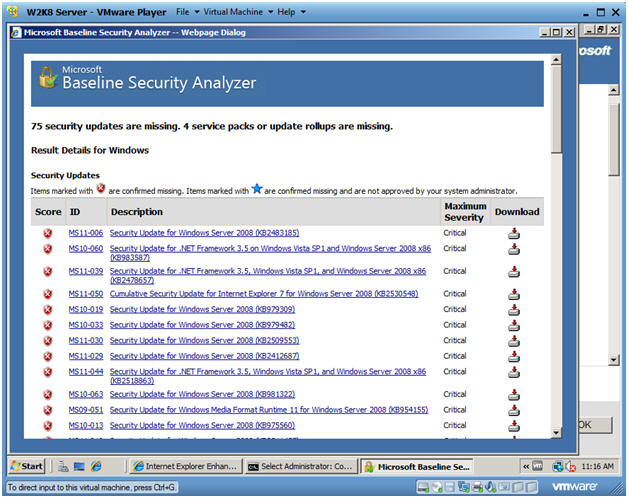Image resolution: width=628 pixels, height=498 pixels.
Task: Click the VMware sound device status icon
Action: click(490, 487)
